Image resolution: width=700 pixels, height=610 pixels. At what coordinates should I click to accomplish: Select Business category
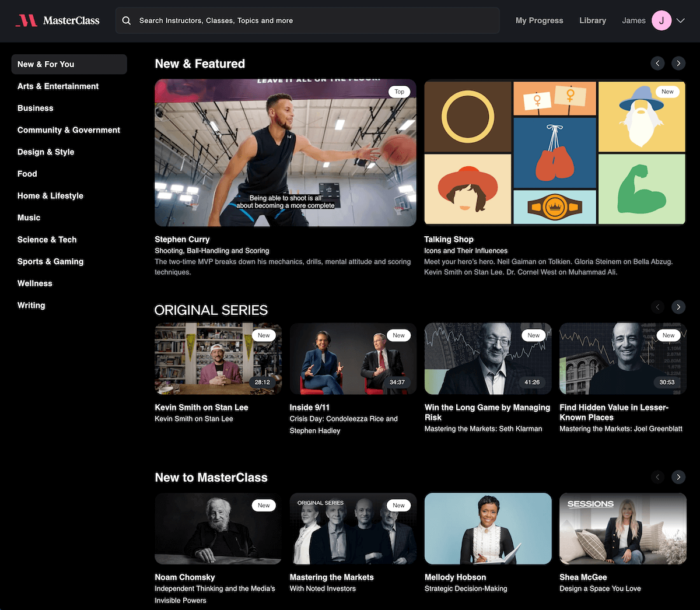coord(35,108)
